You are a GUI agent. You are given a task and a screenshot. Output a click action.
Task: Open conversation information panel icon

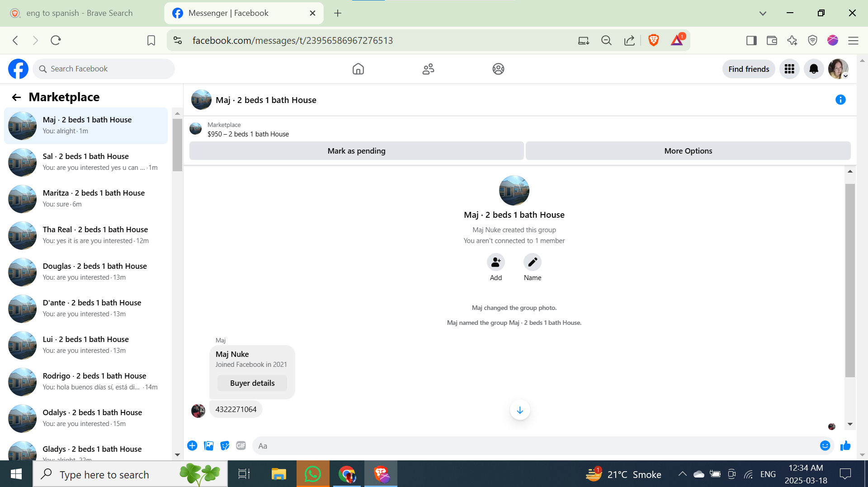[840, 100]
